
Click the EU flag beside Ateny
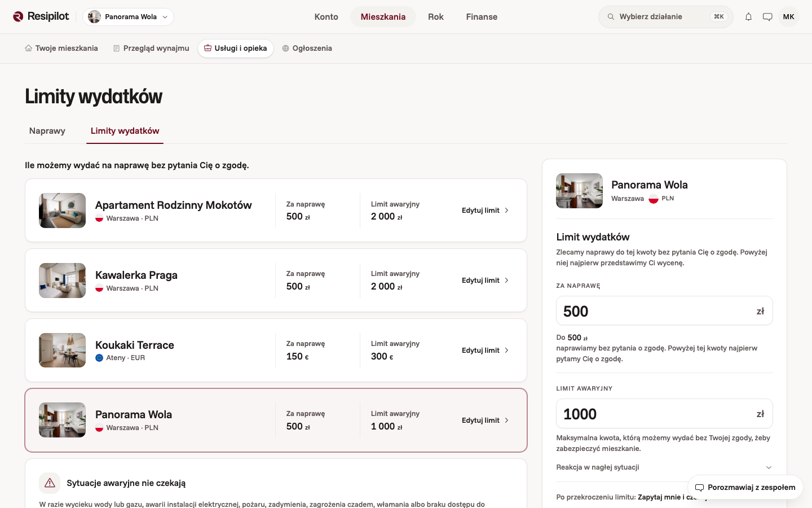[99, 358]
